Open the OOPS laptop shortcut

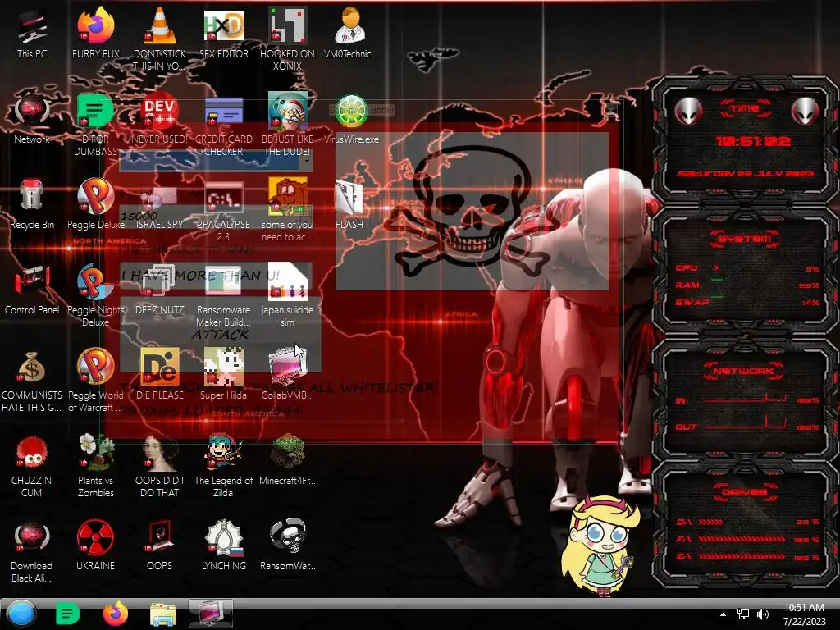point(160,546)
